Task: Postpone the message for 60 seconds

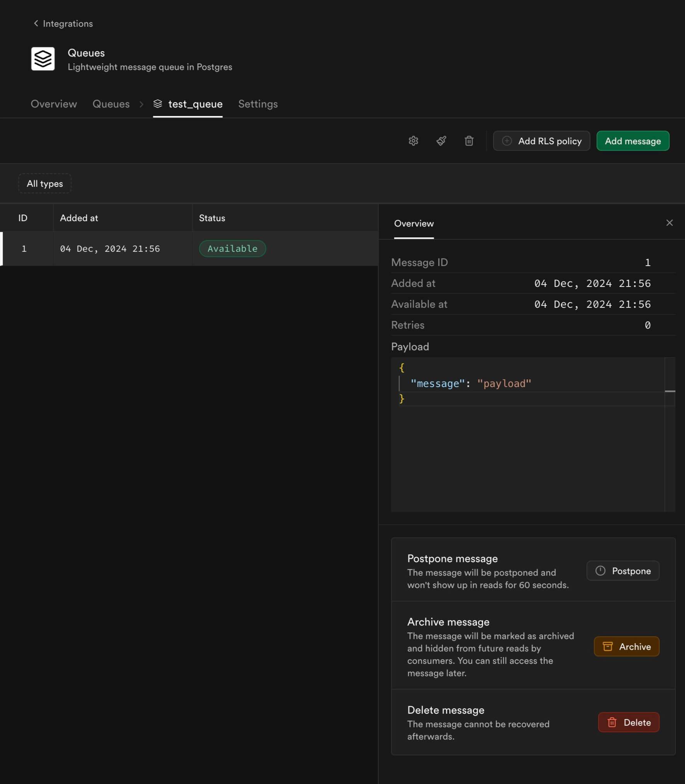Action: (x=622, y=571)
